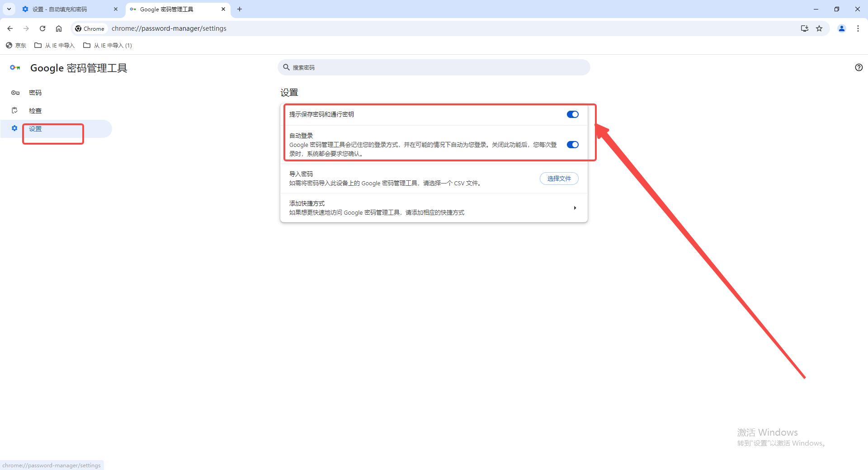This screenshot has width=868, height=470.
Task: Click the 导入密码 heading text
Action: click(301, 174)
